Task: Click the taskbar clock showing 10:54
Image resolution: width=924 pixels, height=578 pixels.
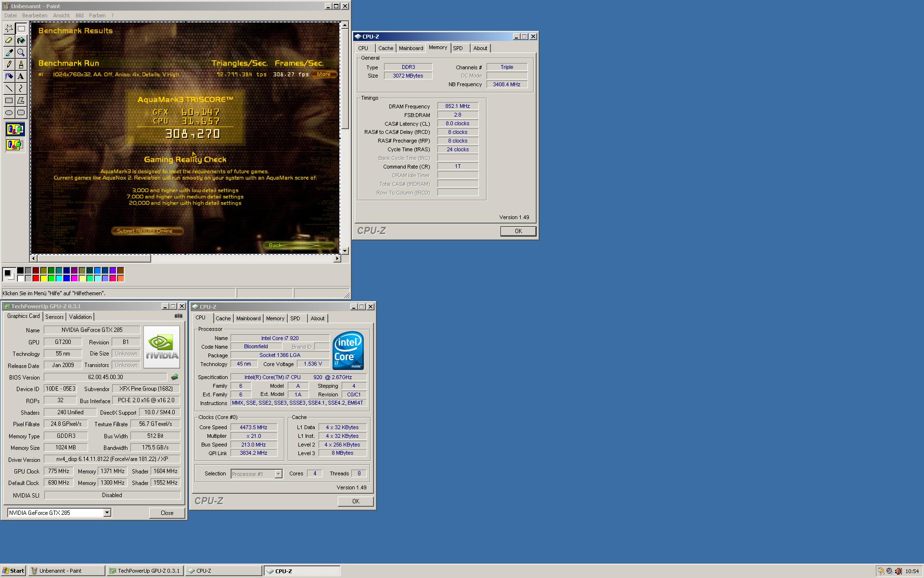Action: 912,571
